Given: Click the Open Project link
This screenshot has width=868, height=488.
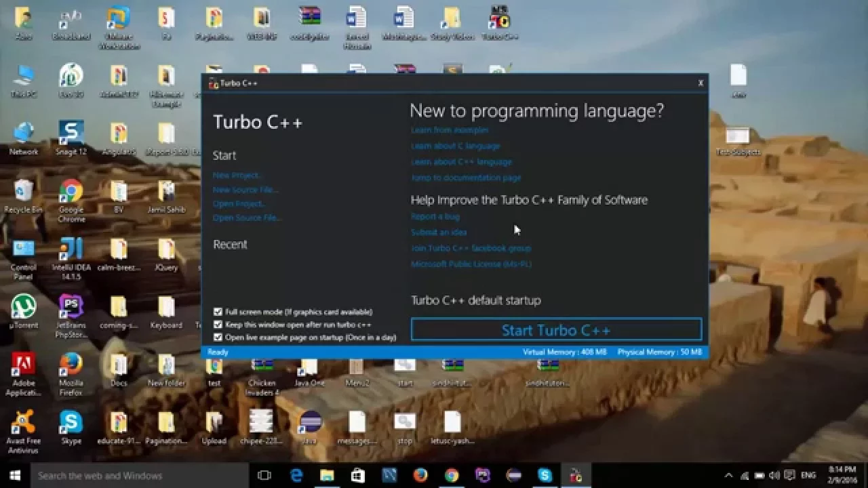Looking at the screenshot, I should 239,204.
